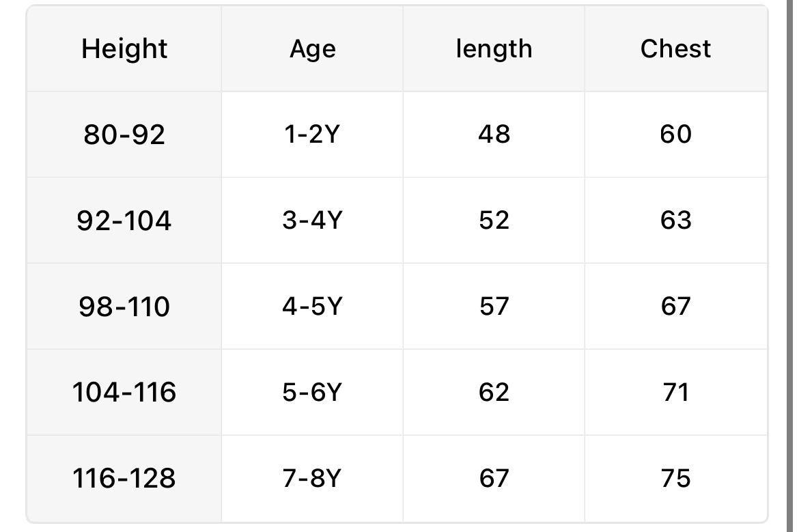Click the Height column header
The height and width of the screenshot is (532, 799).
click(x=124, y=49)
